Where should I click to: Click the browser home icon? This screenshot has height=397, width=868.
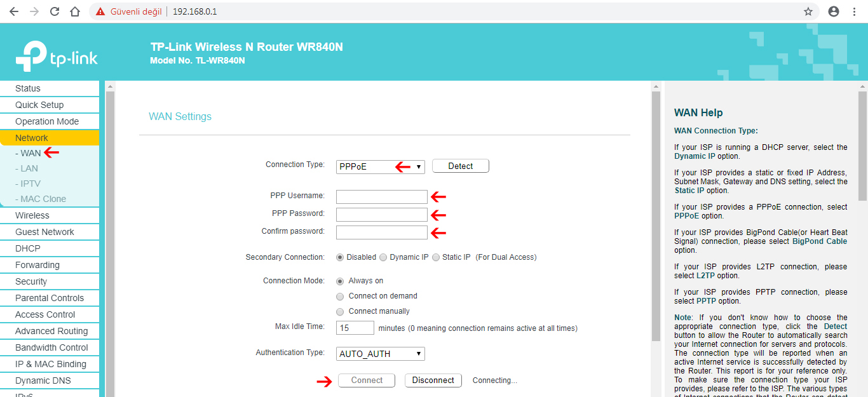click(x=75, y=11)
